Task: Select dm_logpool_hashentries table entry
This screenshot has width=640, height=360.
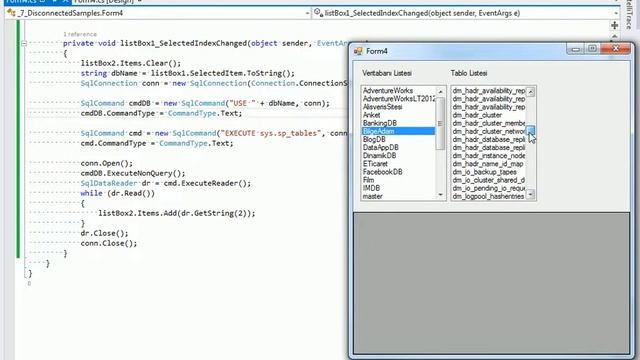Action: tap(489, 196)
